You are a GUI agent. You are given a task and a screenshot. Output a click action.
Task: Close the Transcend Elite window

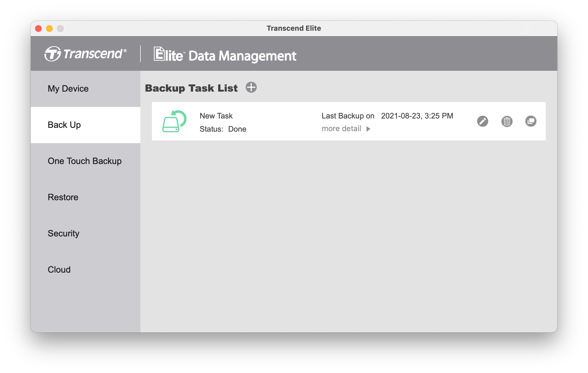pyautogui.click(x=38, y=29)
